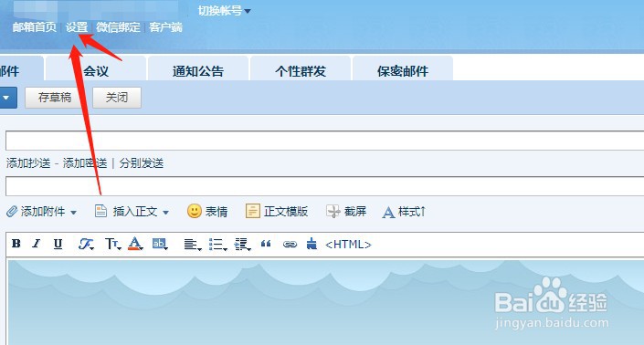644x345 pixels.
Task: Open text alignment options
Action: 192,245
